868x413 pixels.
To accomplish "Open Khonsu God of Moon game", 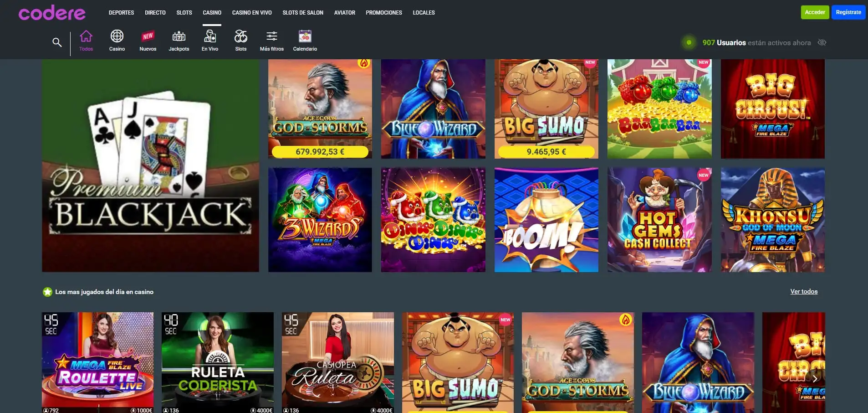I will (773, 220).
